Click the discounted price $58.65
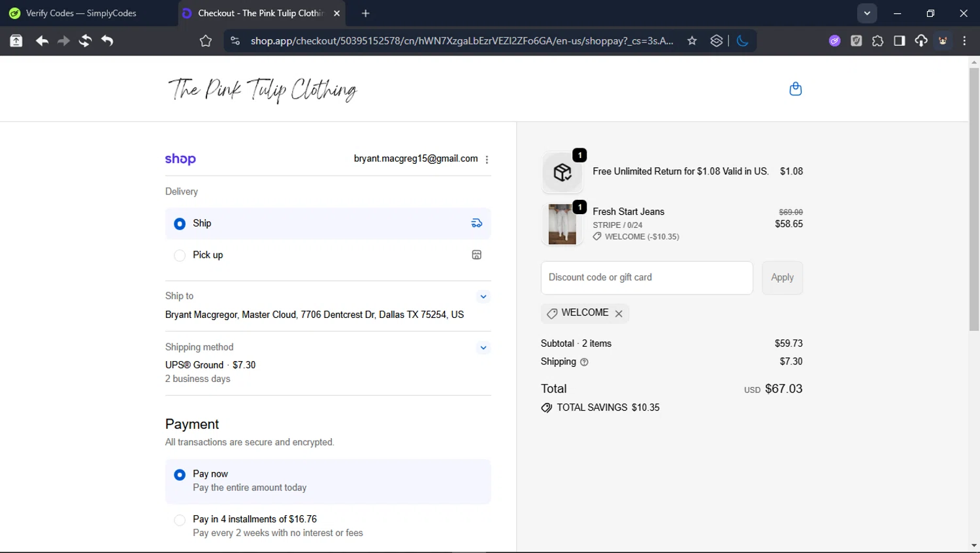 click(789, 224)
